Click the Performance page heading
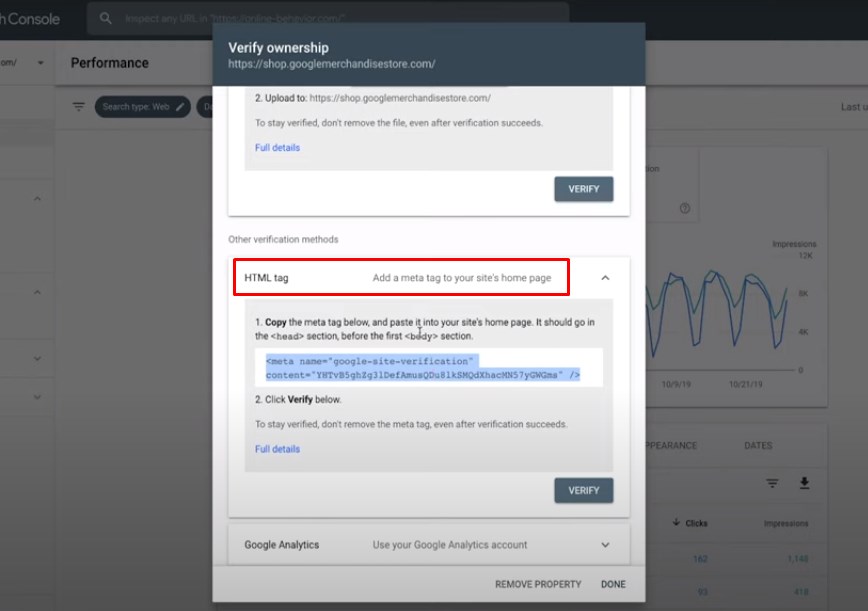868x611 pixels. 110,63
